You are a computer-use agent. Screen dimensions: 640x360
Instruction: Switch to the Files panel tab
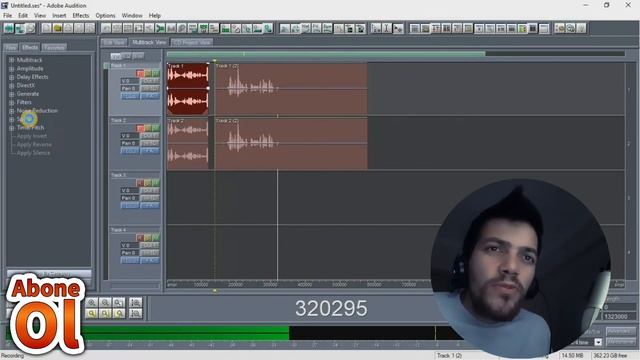11,47
